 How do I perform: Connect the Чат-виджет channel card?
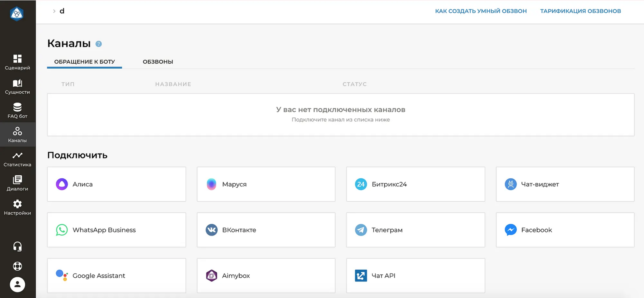[565, 184]
